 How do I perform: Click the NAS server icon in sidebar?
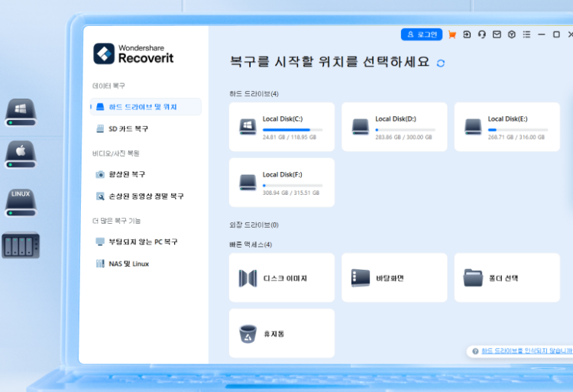pyautogui.click(x=100, y=264)
